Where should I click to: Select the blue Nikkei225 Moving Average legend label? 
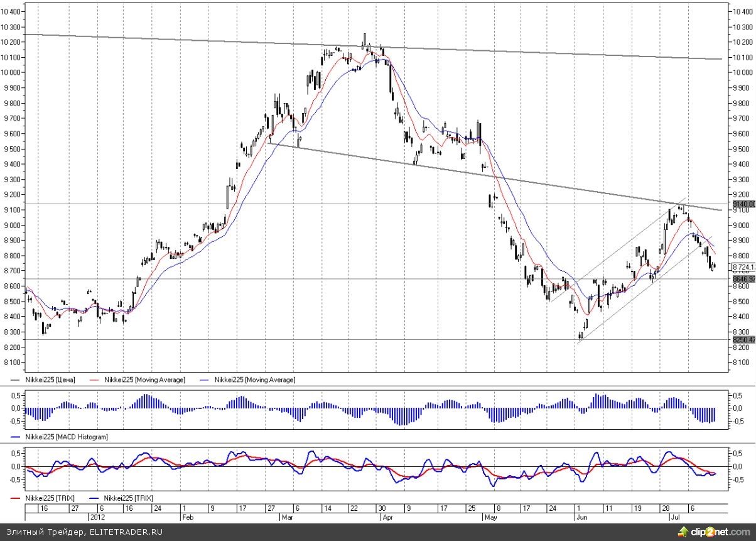point(254,380)
